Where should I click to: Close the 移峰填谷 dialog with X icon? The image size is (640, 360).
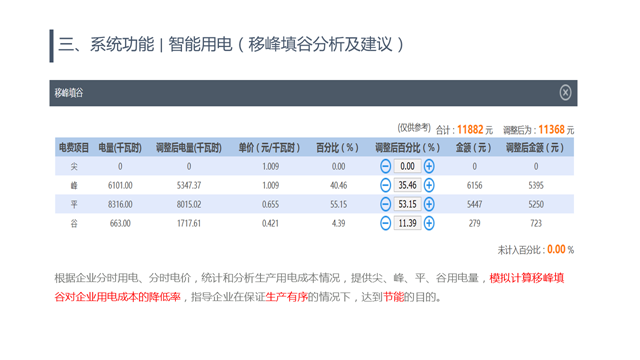click(565, 93)
